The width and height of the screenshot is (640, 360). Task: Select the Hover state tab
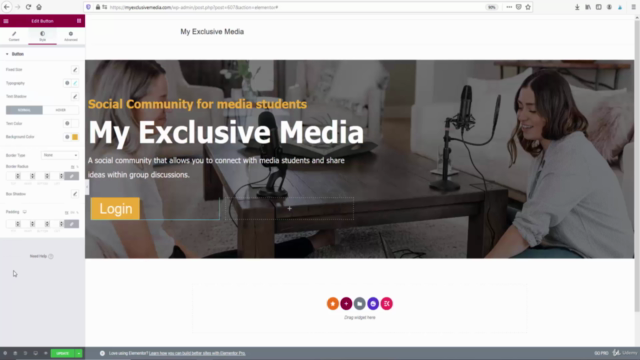[x=60, y=110]
